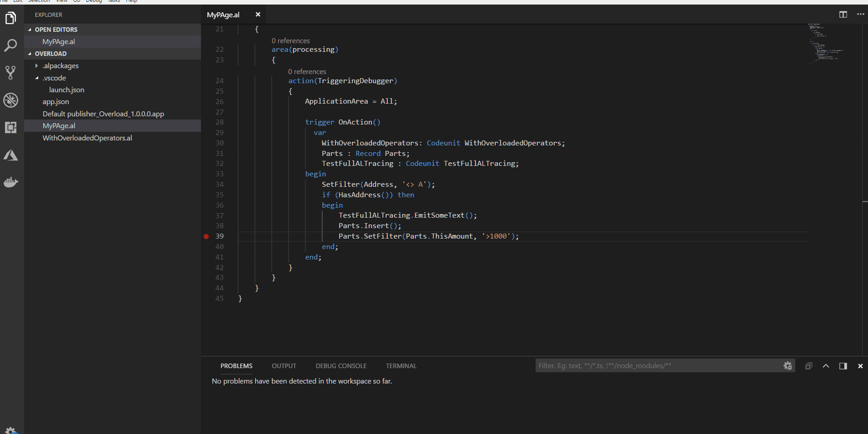868x434 pixels.
Task: Open the Extensions view icon
Action: click(10, 128)
